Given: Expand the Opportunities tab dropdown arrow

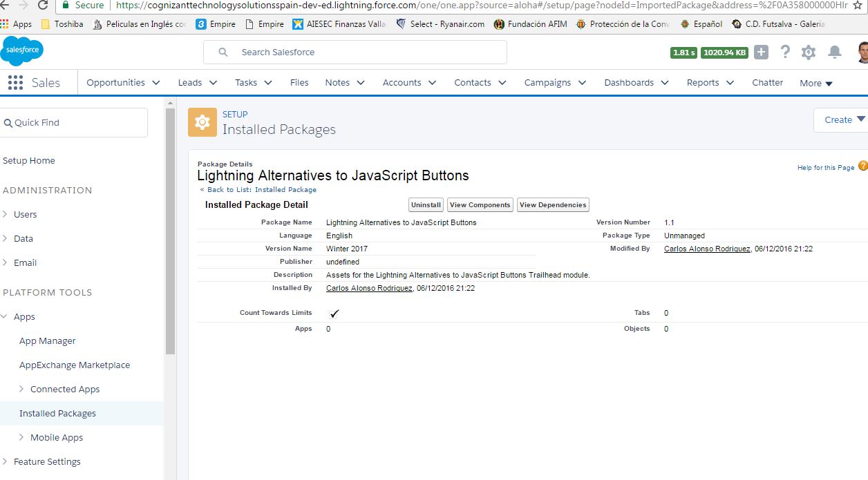Looking at the screenshot, I should [156, 83].
